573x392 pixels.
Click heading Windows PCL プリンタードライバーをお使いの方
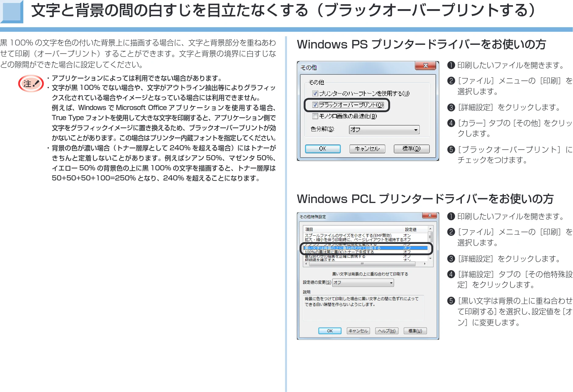[425, 199]
